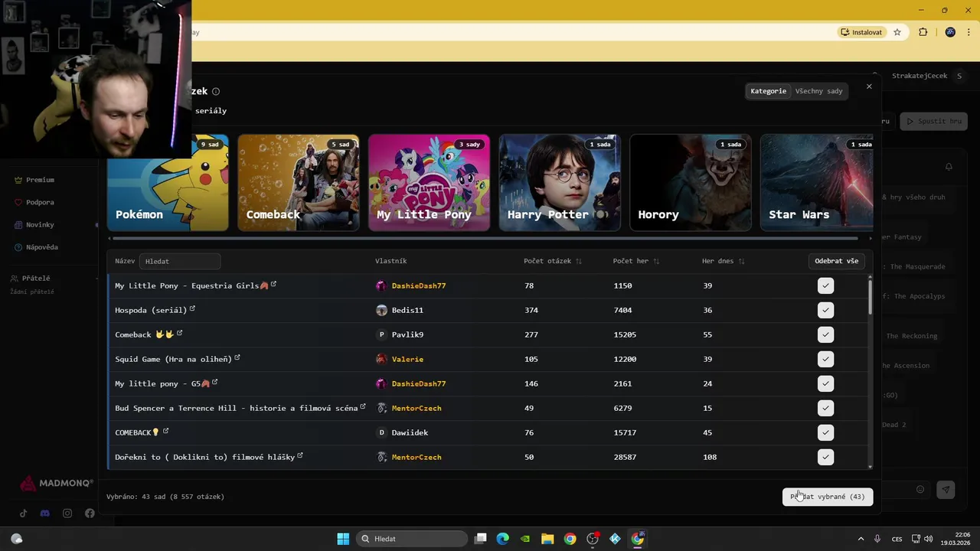Open external link icon for Comeback set by Pavlik9
The width and height of the screenshot is (980, 551).
(179, 334)
